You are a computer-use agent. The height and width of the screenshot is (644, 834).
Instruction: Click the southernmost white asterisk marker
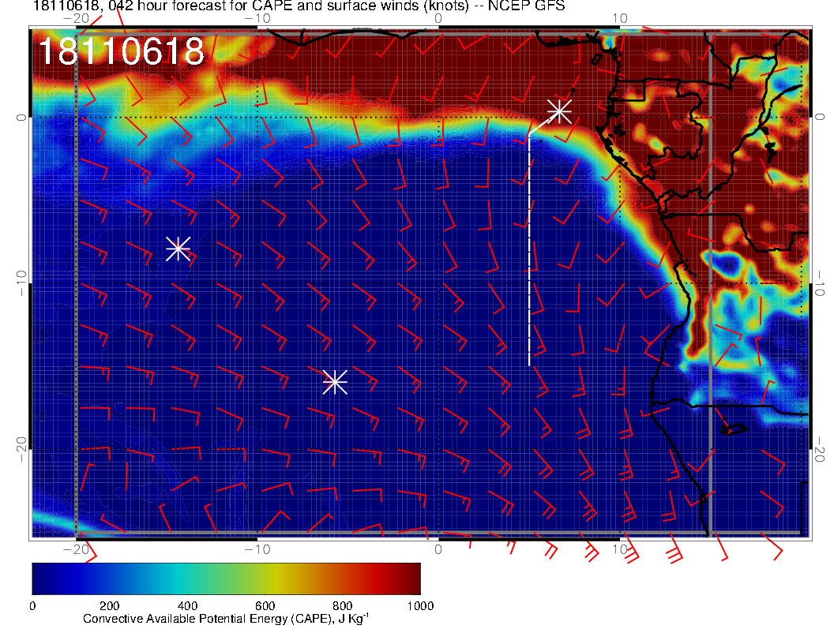coord(335,381)
